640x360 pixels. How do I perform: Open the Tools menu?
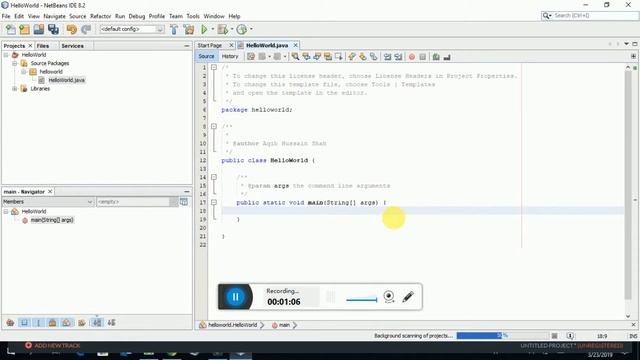(x=193, y=16)
